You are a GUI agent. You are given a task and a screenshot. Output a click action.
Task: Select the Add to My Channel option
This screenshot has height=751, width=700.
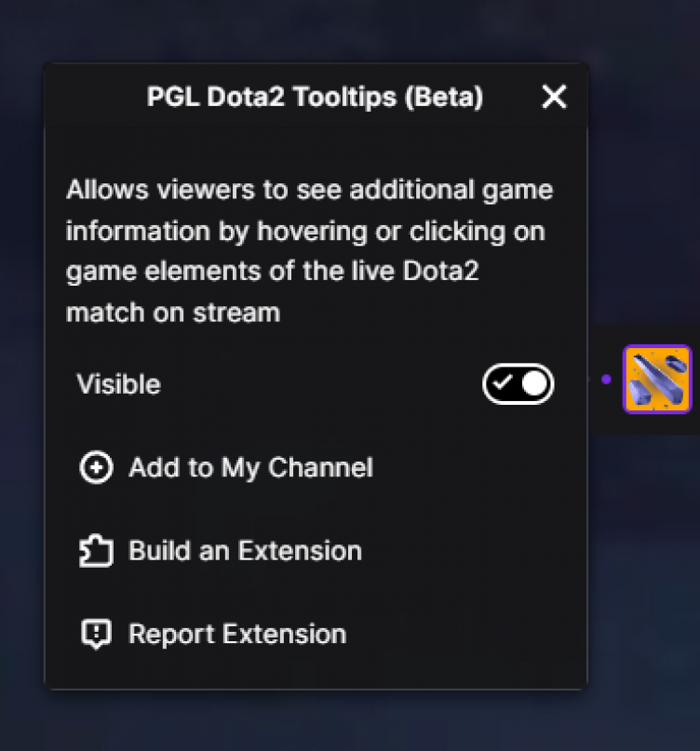[250, 467]
